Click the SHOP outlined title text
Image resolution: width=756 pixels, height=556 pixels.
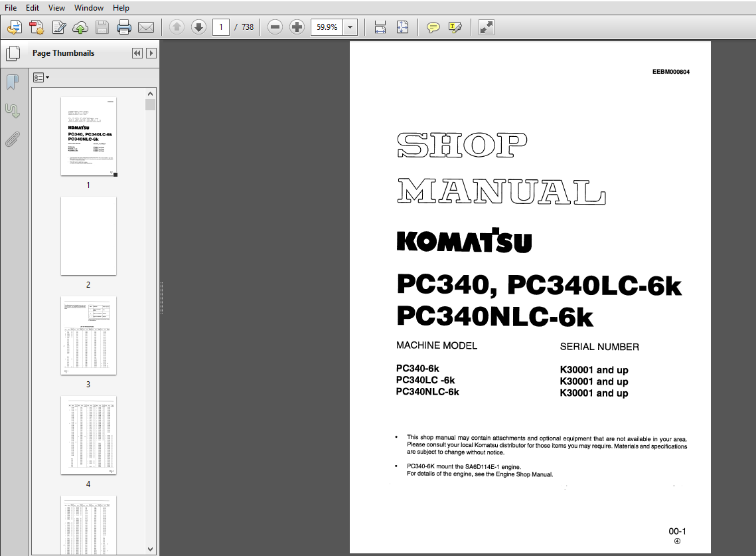pyautogui.click(x=462, y=145)
